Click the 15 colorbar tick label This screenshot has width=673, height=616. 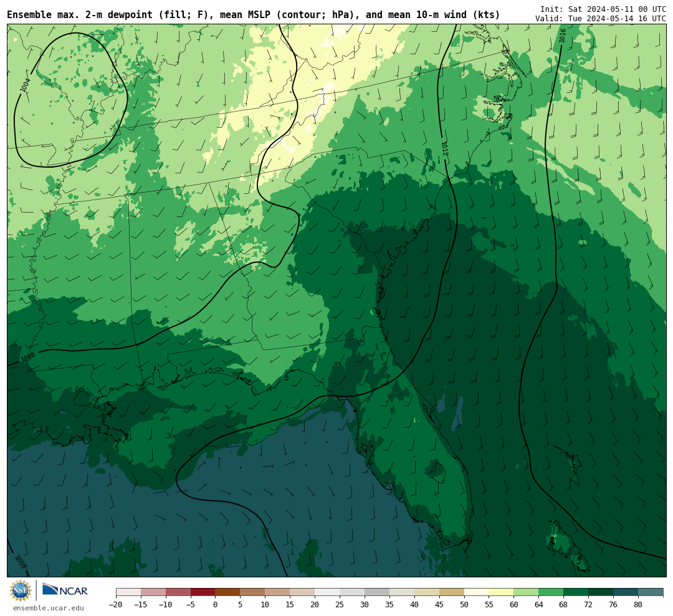tap(290, 605)
